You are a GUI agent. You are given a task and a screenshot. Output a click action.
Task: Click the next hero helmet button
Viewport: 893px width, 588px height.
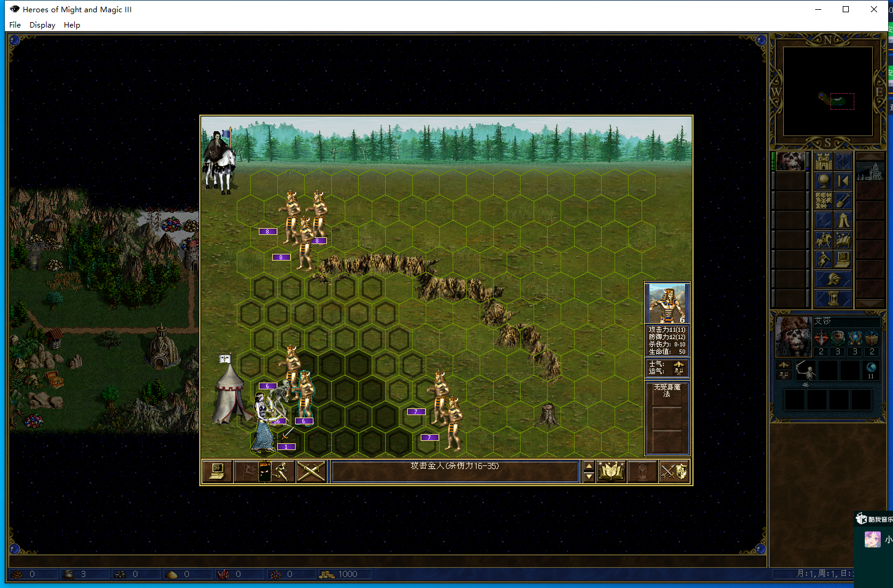click(834, 279)
